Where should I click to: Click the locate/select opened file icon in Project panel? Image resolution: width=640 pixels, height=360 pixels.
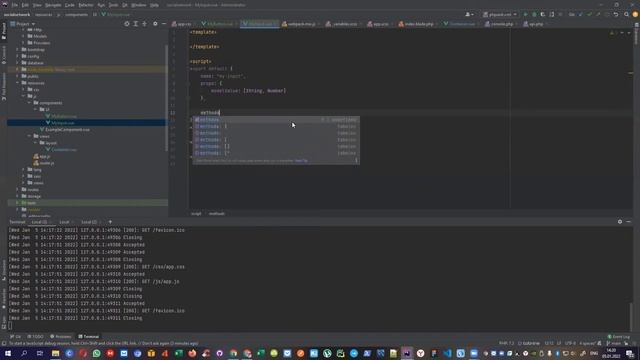(x=127, y=24)
